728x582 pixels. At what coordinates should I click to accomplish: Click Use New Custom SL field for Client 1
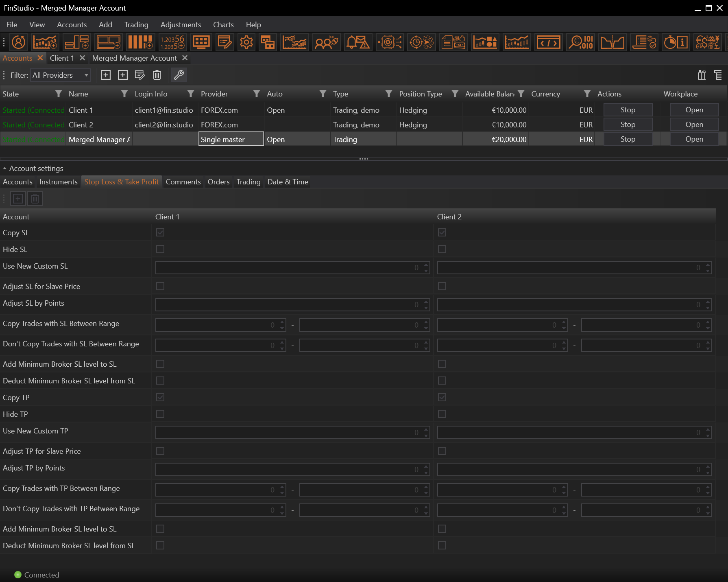[285, 268]
